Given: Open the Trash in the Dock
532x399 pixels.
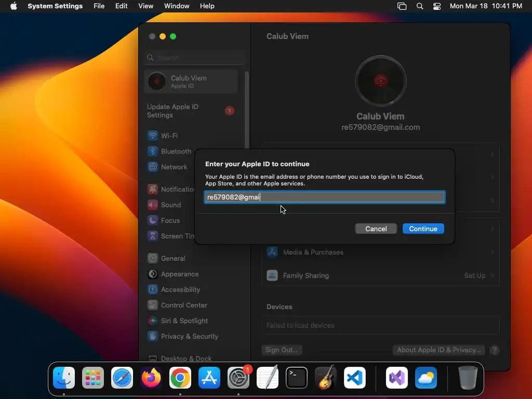Looking at the screenshot, I should 468,378.
